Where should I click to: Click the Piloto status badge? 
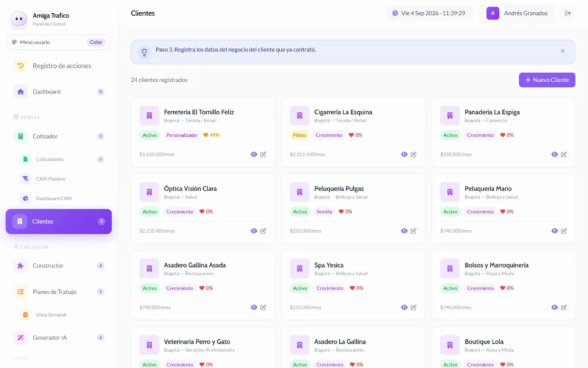pyautogui.click(x=299, y=135)
